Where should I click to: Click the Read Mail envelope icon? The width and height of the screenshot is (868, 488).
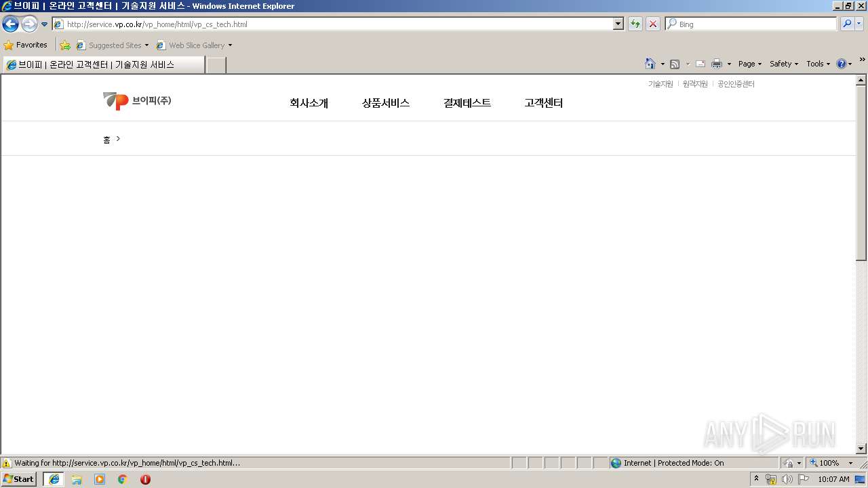click(x=701, y=64)
